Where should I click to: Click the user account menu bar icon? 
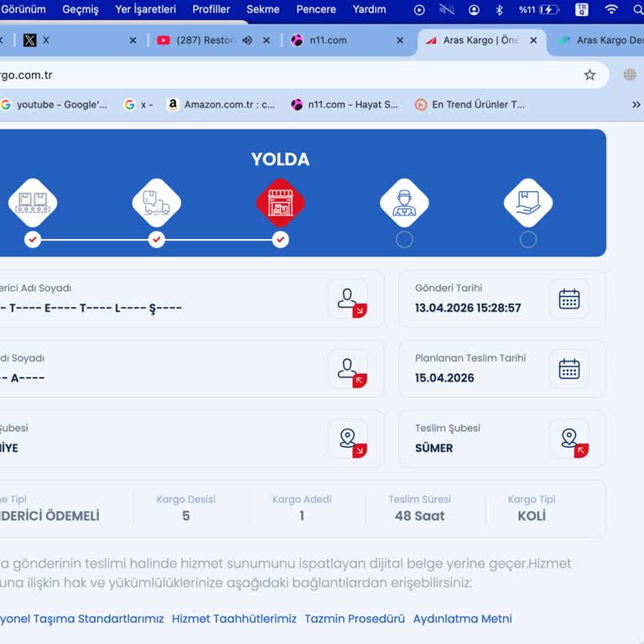tap(474, 9)
